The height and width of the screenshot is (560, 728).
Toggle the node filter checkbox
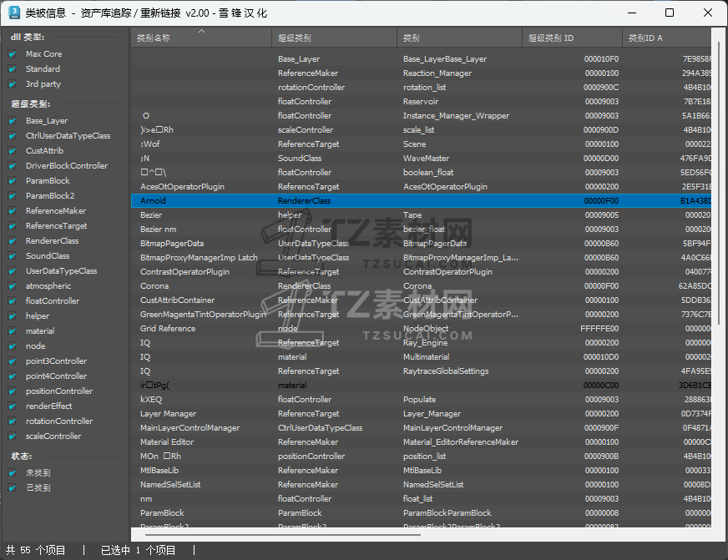coord(13,346)
